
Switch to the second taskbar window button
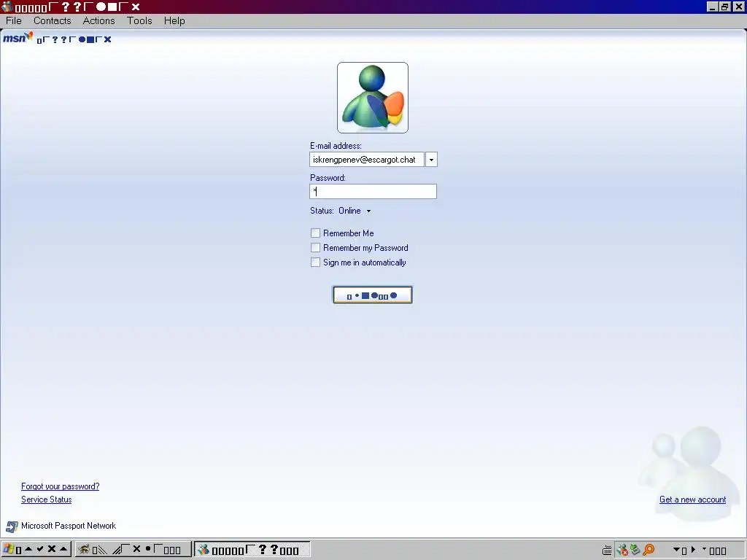tap(133, 549)
